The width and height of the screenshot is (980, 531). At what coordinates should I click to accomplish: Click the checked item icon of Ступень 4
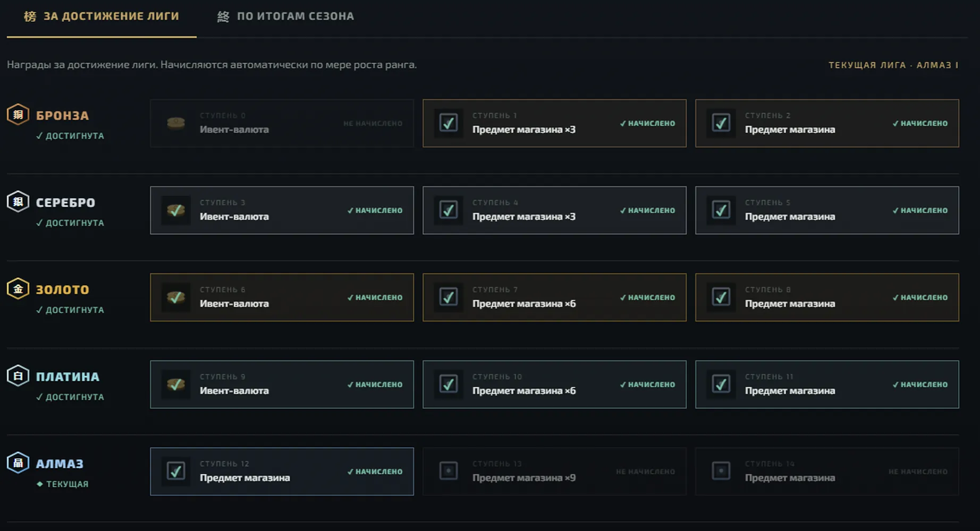click(x=449, y=210)
